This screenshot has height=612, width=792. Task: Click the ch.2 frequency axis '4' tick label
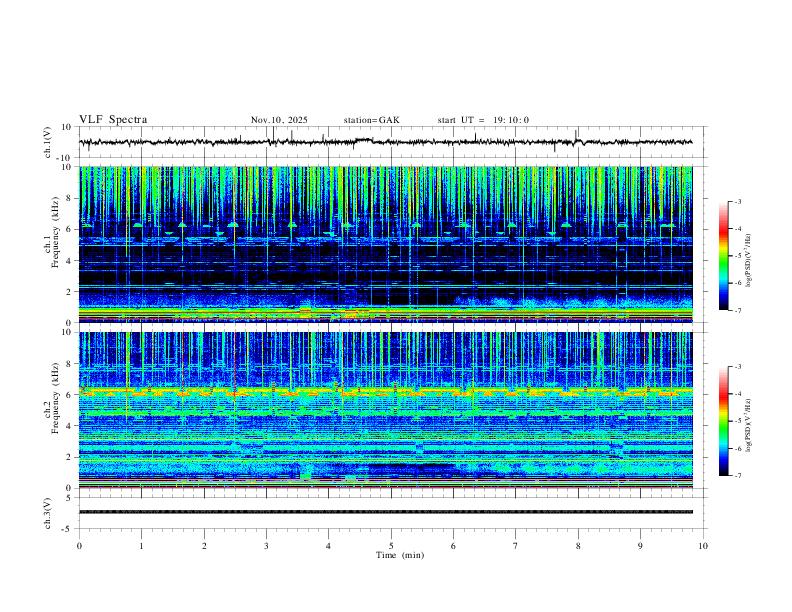(69, 426)
